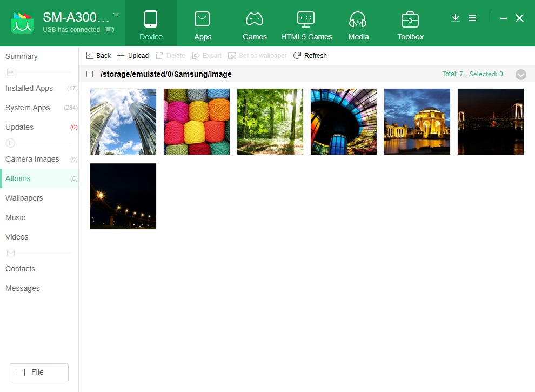The height and width of the screenshot is (392, 535).
Task: Select Camera Images in the sidebar
Action: (32, 159)
